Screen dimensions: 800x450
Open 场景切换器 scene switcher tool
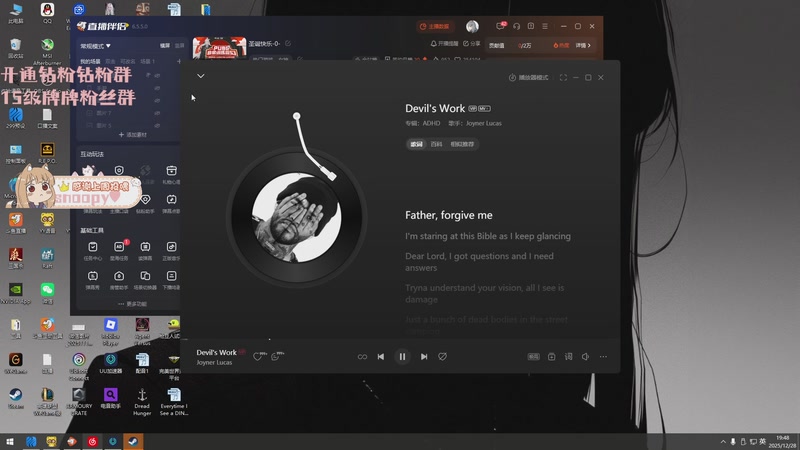(145, 280)
